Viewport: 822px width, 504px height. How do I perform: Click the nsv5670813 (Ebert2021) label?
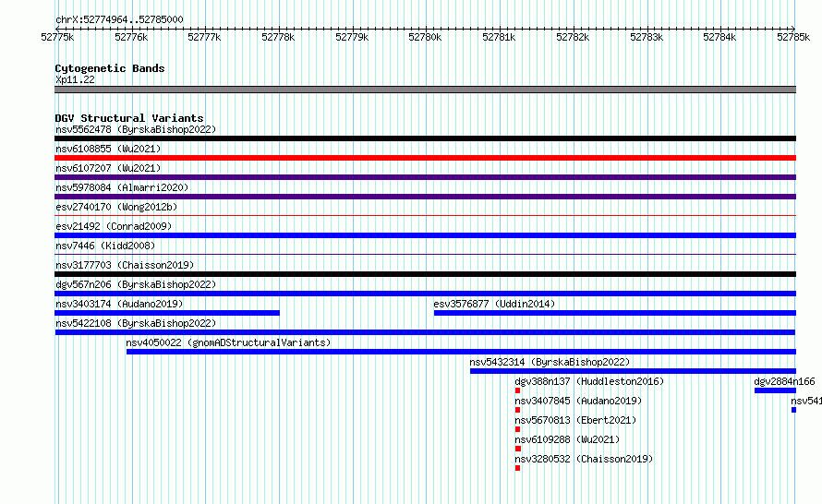click(575, 420)
